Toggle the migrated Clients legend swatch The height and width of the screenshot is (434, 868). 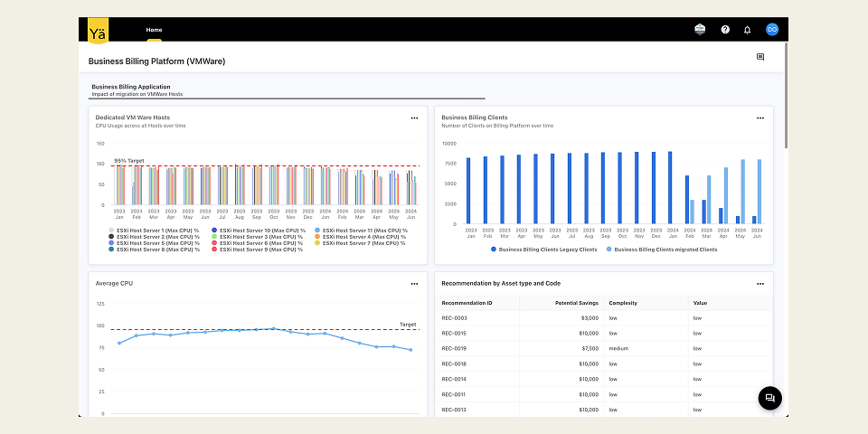tap(609, 250)
